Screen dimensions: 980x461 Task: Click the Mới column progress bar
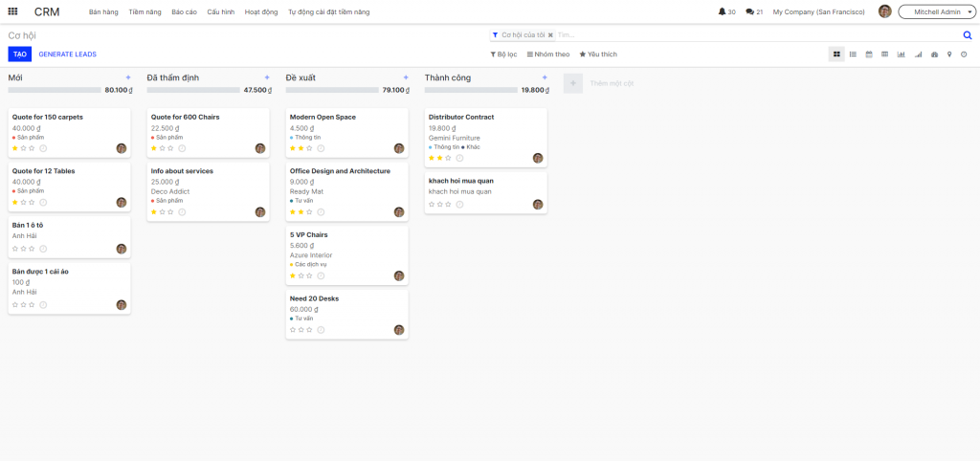pos(55,90)
